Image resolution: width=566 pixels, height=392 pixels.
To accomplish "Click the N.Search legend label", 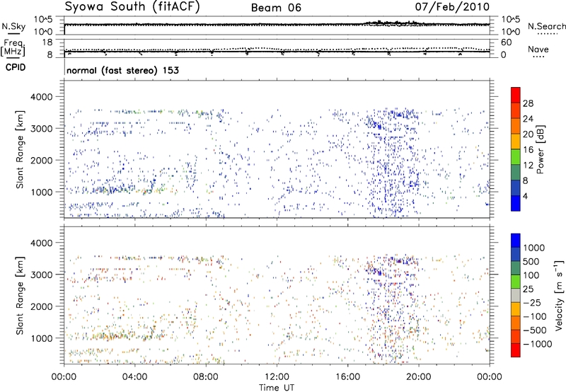I will tap(546, 26).
